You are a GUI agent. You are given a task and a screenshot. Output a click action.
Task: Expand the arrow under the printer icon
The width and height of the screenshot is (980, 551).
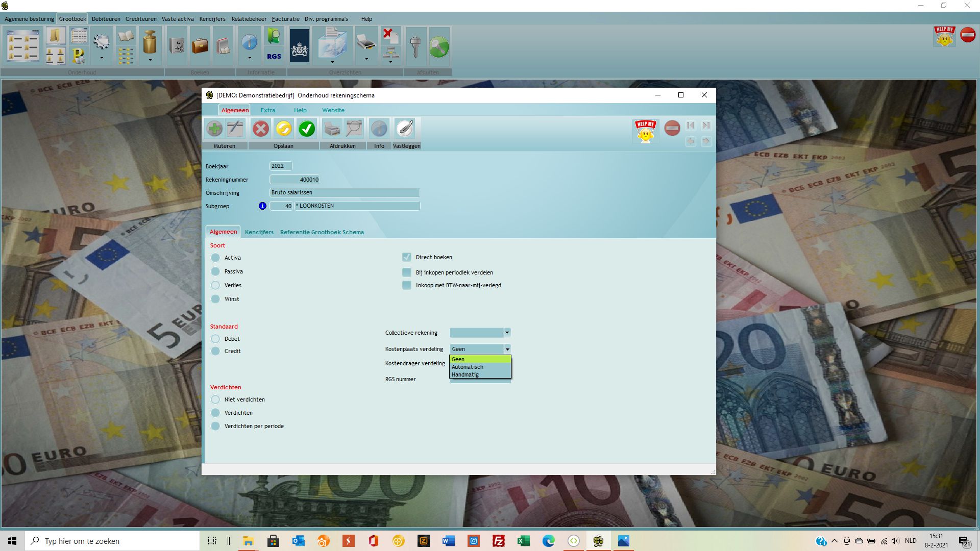tap(366, 59)
